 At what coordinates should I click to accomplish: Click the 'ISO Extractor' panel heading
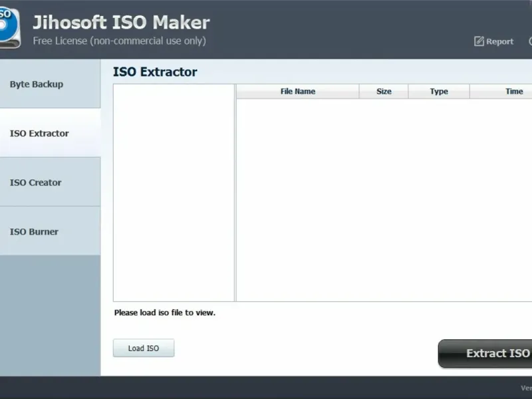click(155, 72)
